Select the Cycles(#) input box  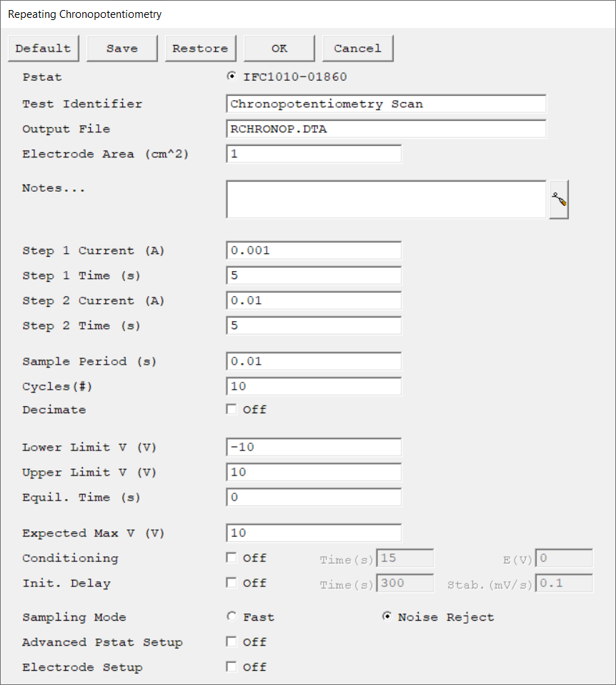coord(314,387)
